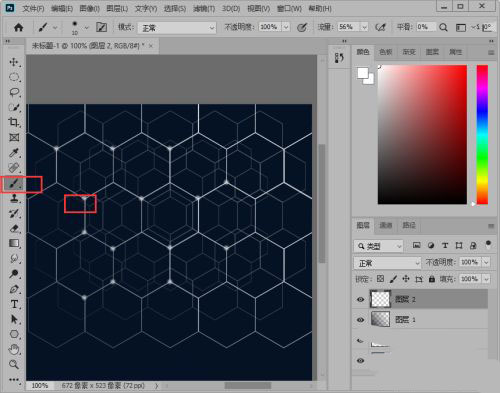This screenshot has width=500, height=393.
Task: Select the Eyedropper tool
Action: click(x=14, y=153)
